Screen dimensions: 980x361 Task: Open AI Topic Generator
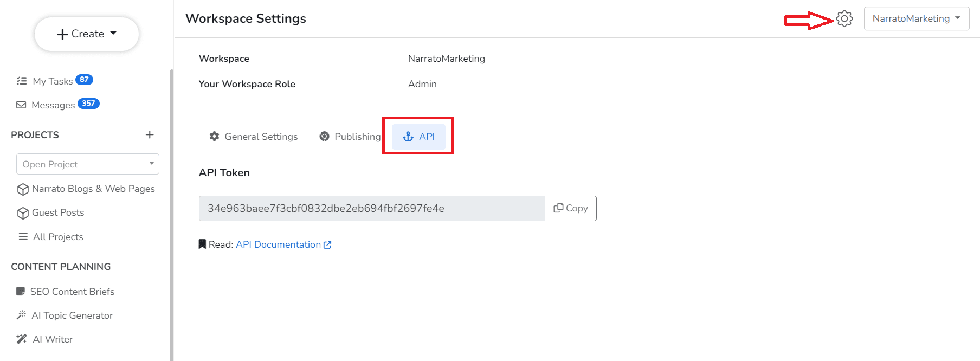(x=72, y=315)
